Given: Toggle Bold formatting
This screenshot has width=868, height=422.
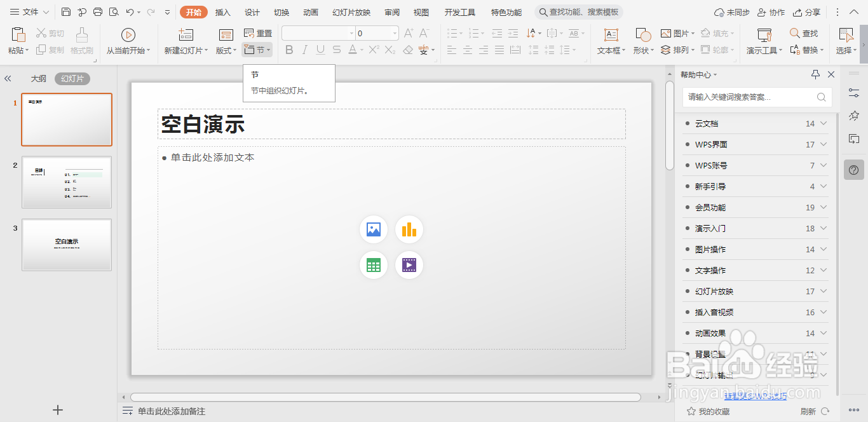Looking at the screenshot, I should [x=289, y=50].
